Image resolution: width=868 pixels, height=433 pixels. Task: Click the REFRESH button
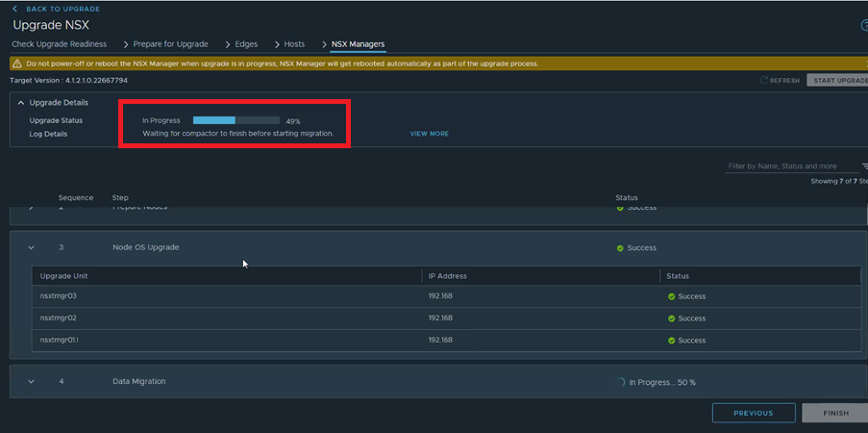[x=780, y=81]
